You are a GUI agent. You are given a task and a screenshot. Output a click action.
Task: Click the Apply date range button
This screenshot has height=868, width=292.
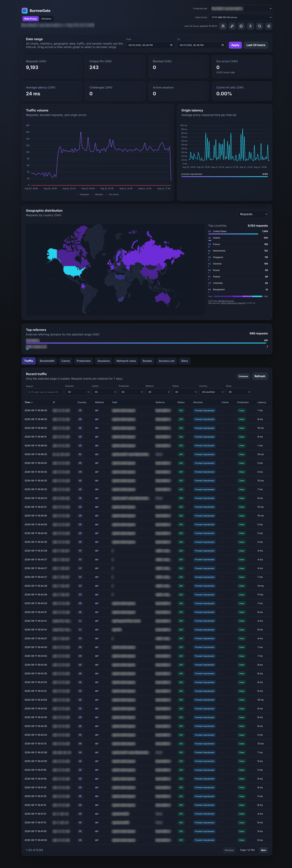coord(235,45)
